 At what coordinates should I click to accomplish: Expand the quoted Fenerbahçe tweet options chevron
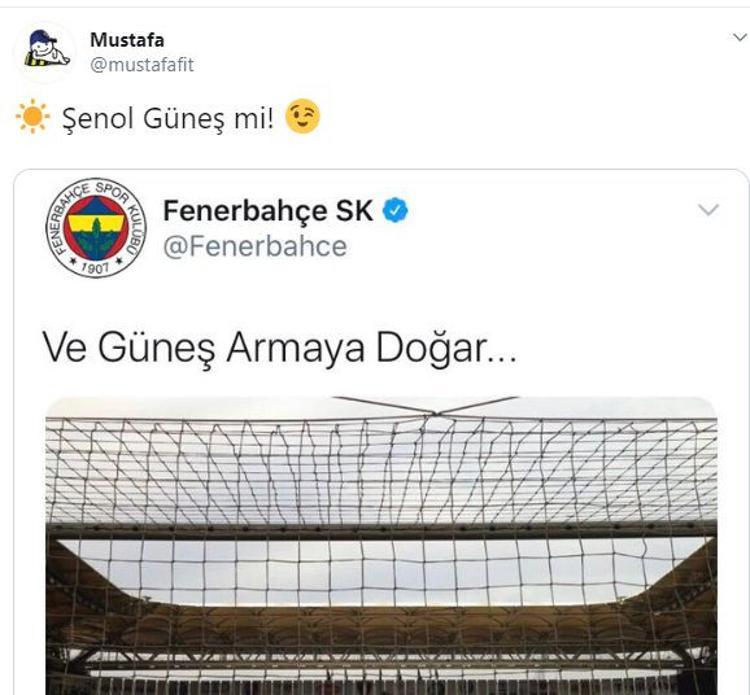(x=708, y=210)
